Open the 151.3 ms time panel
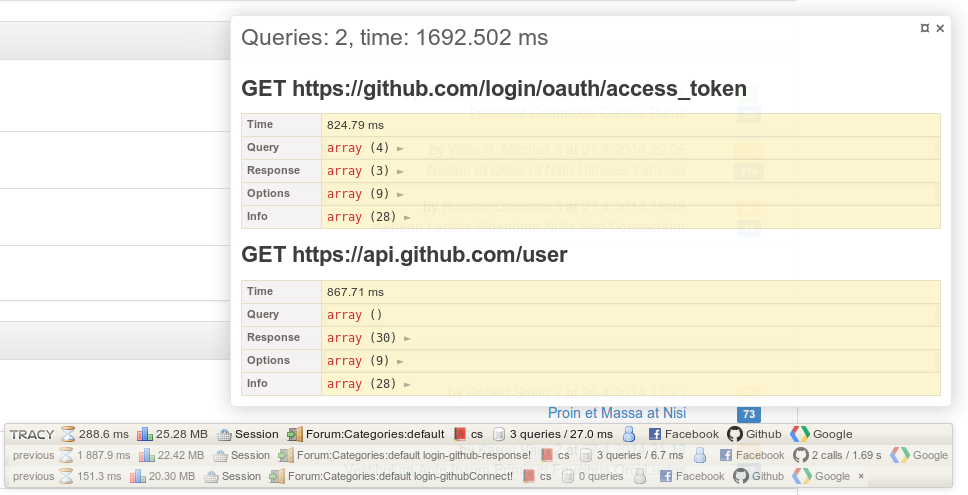Image resolution: width=968 pixels, height=495 pixels. [90, 476]
